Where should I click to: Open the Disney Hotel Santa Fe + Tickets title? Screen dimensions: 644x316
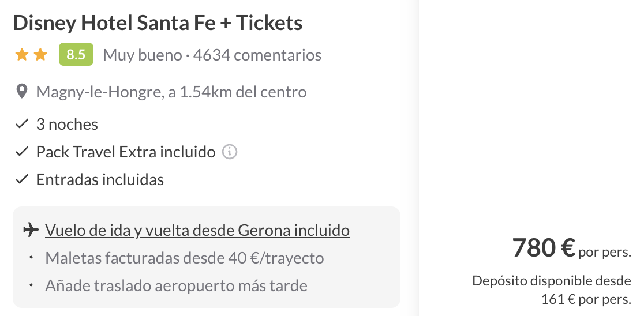click(158, 22)
